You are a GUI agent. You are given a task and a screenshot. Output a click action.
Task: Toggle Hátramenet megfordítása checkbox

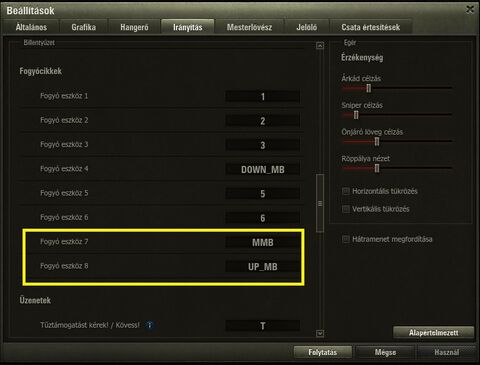point(346,239)
